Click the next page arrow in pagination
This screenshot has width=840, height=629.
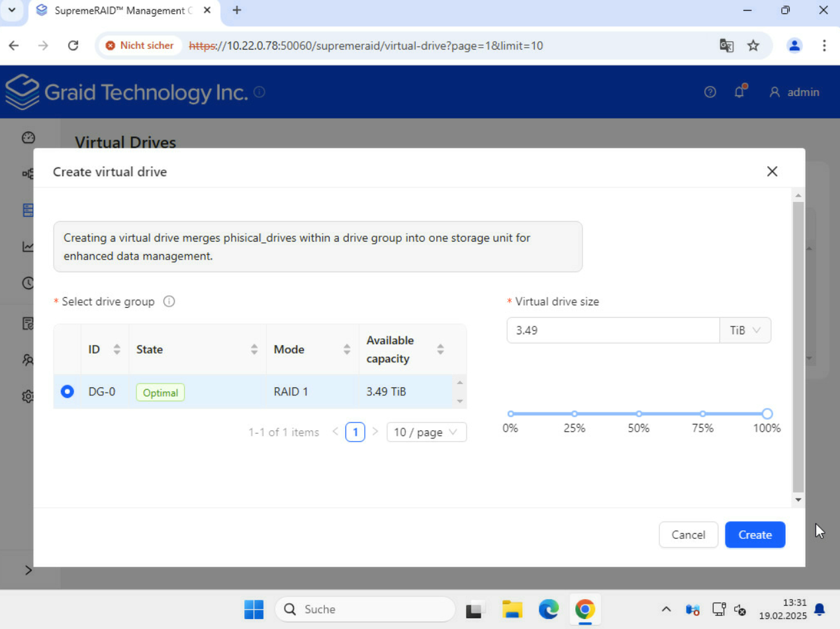tap(375, 432)
